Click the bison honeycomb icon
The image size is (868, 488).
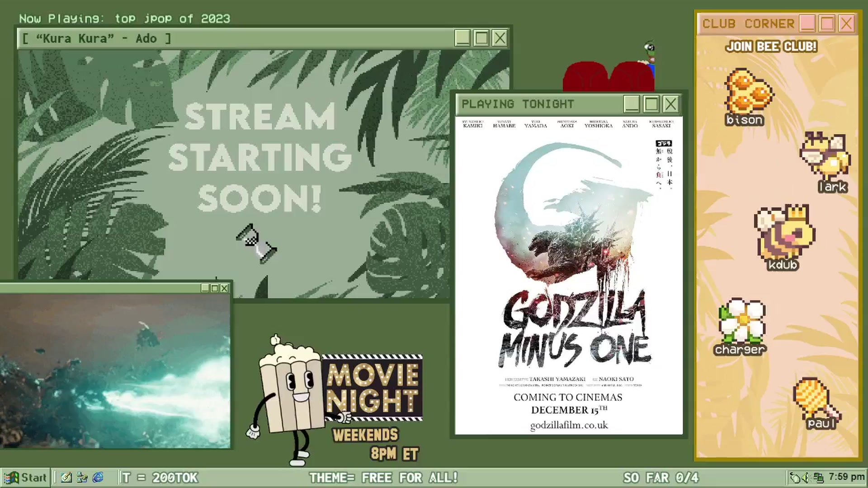(749, 91)
